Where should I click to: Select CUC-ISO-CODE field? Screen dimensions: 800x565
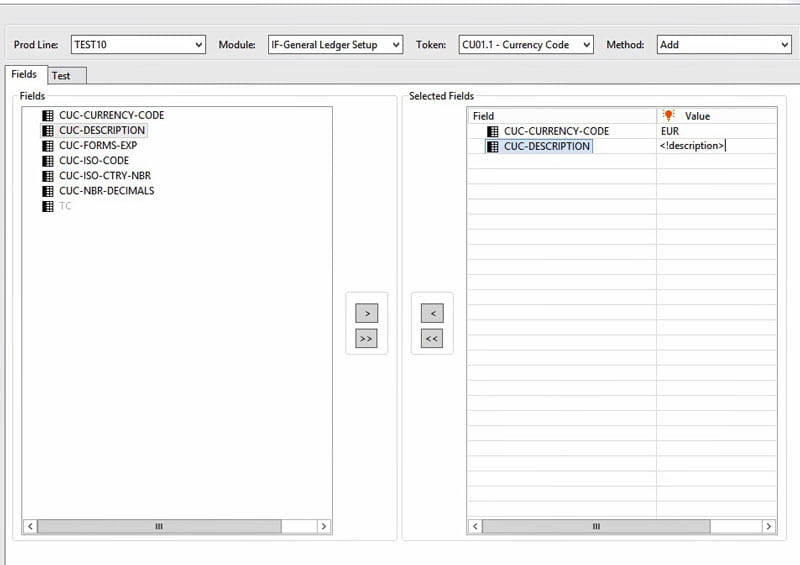click(x=94, y=161)
